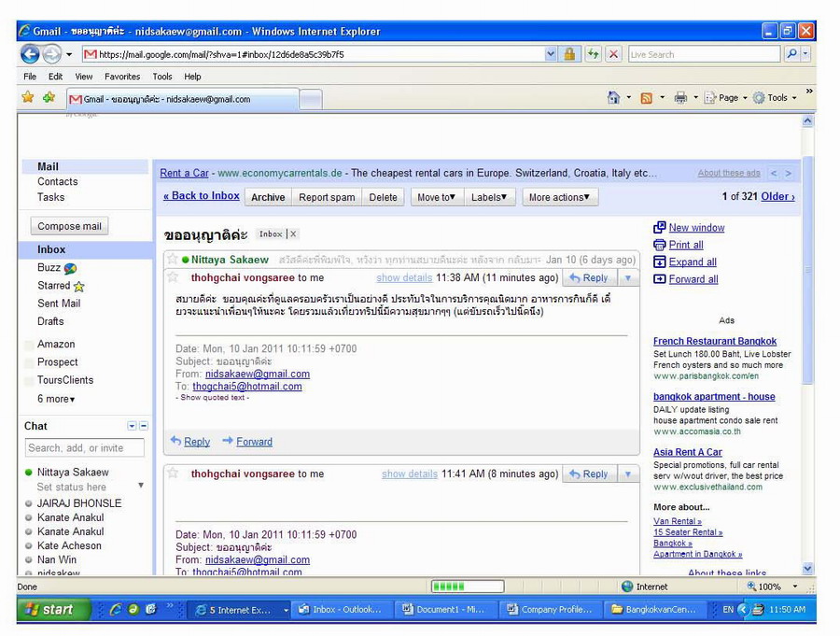The height and width of the screenshot is (636, 840).
Task: Open the chat options dropdown arrow
Action: [132, 426]
